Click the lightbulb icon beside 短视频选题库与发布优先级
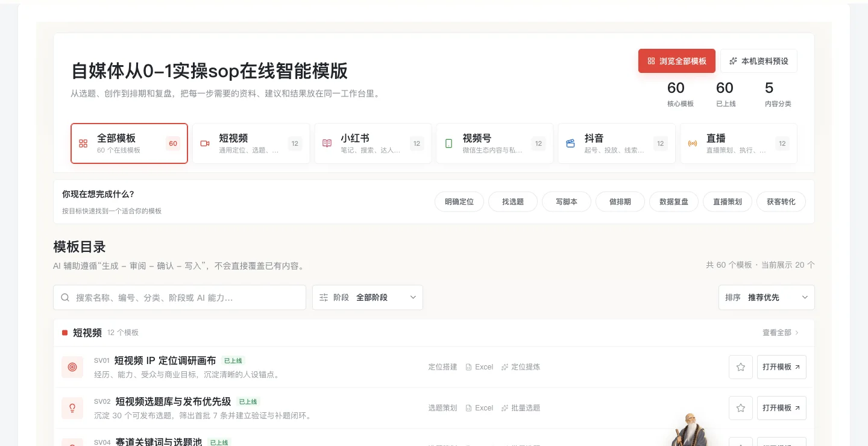This screenshot has height=446, width=868. coord(72,408)
